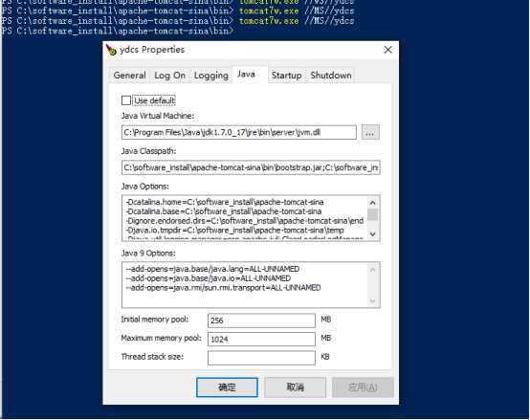Image resolution: width=530 pixels, height=420 pixels.
Task: Browse for jvm.dll with the ellipsis button
Action: pyautogui.click(x=370, y=132)
